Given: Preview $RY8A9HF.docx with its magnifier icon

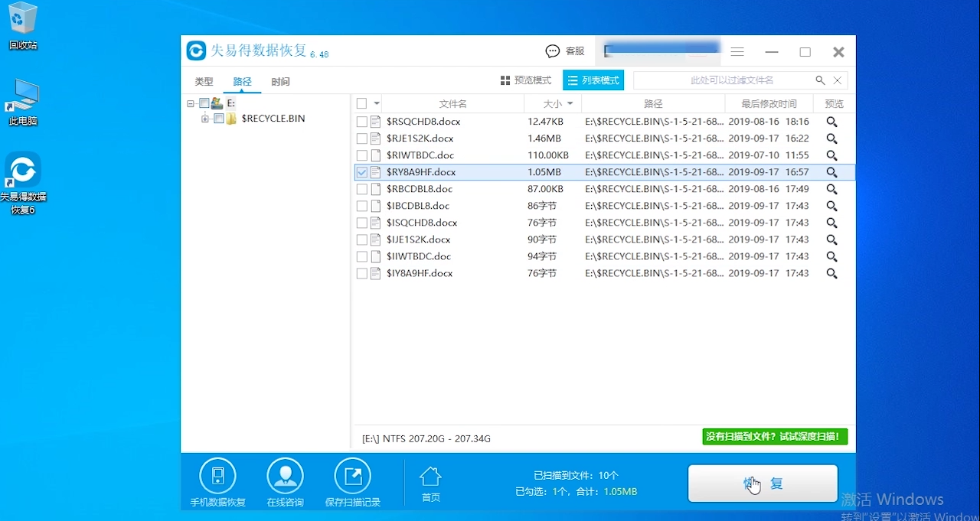Looking at the screenshot, I should click(831, 172).
